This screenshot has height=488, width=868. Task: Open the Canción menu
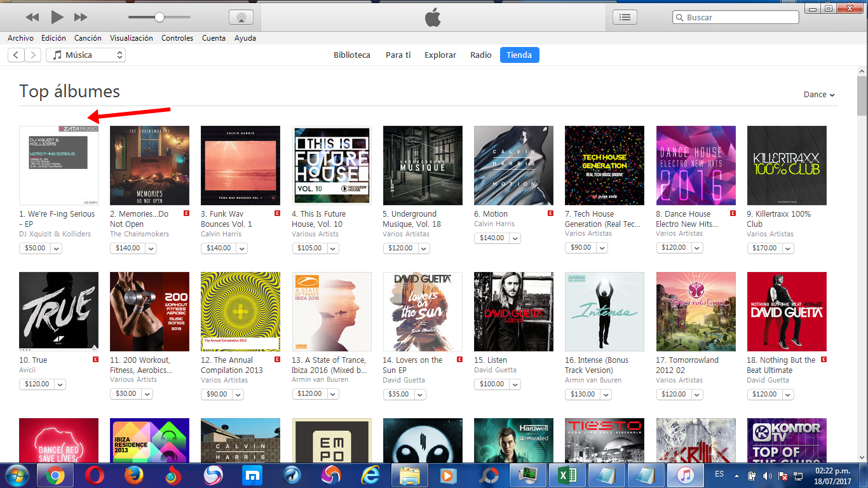coord(88,38)
